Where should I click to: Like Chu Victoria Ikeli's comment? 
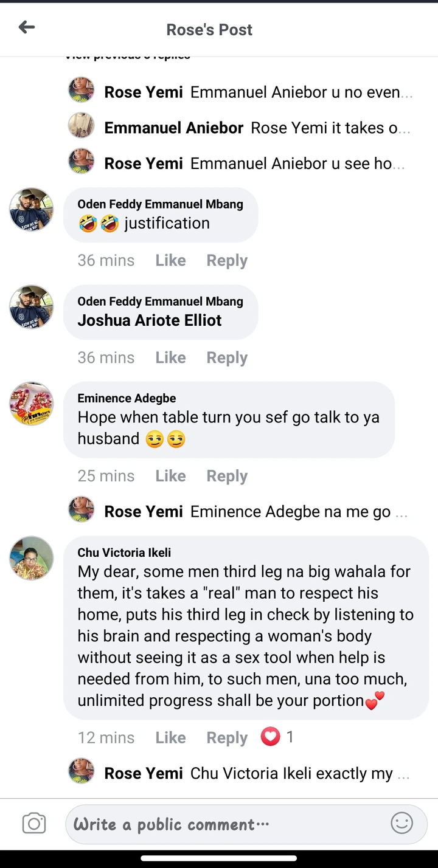pyautogui.click(x=170, y=737)
